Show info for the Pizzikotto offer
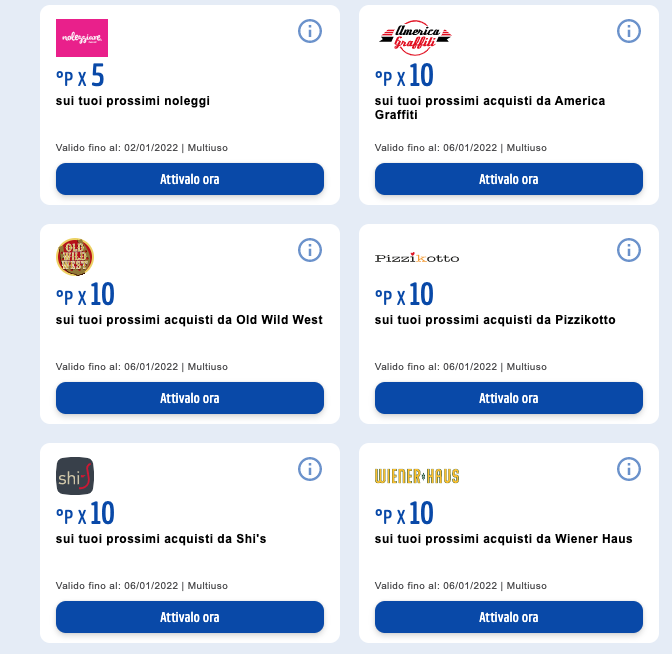672x654 pixels. 629,250
